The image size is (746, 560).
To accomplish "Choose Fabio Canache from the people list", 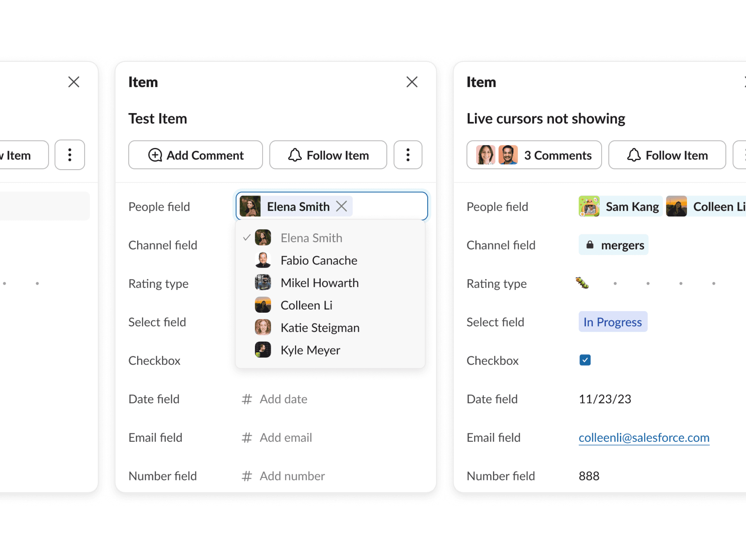I will tap(318, 260).
